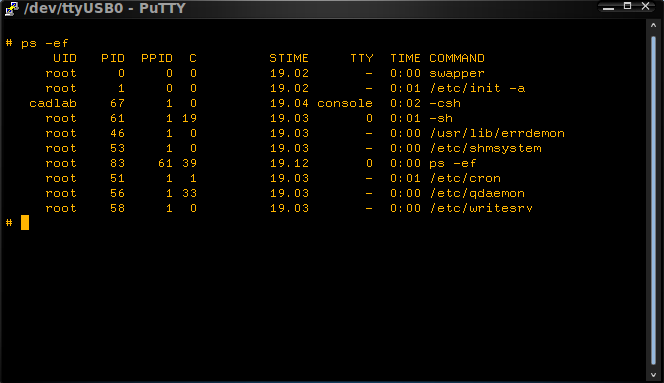Open the PuTTY system menu icon
This screenshot has width=664, height=383.
11,8
